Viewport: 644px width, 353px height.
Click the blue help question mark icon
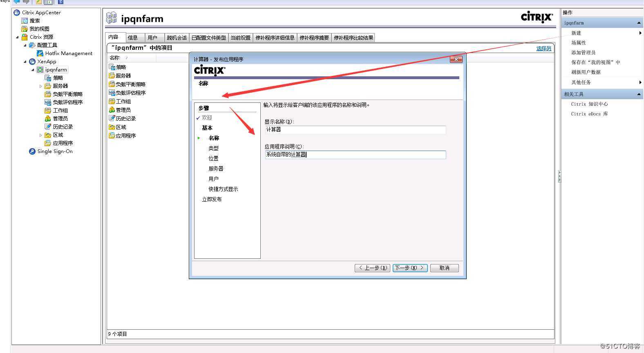(60, 2)
